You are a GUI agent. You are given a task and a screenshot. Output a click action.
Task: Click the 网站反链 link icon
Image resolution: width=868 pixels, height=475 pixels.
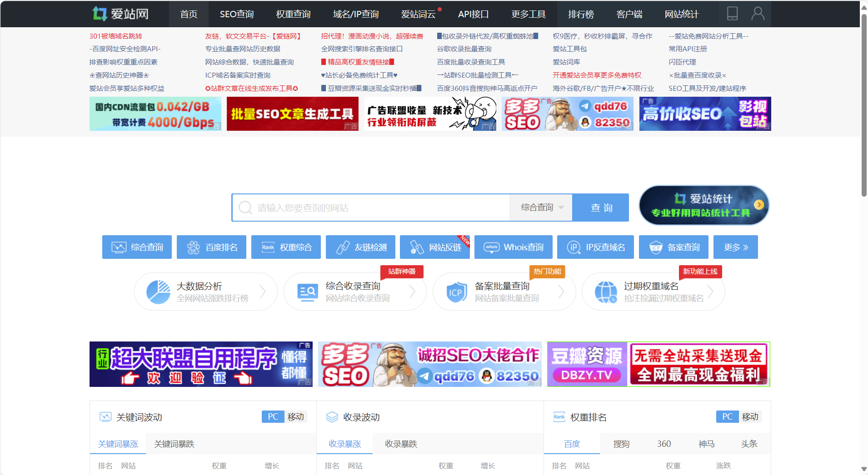pyautogui.click(x=417, y=247)
